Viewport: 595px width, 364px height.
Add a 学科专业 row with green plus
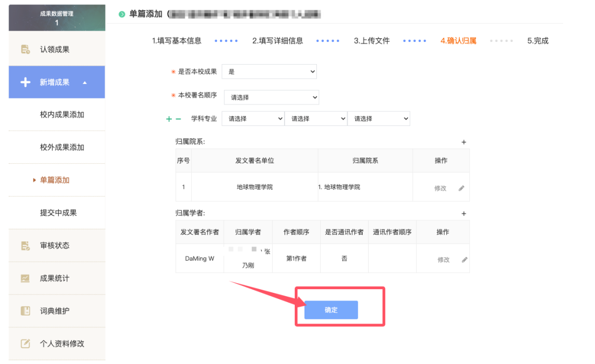pyautogui.click(x=169, y=119)
